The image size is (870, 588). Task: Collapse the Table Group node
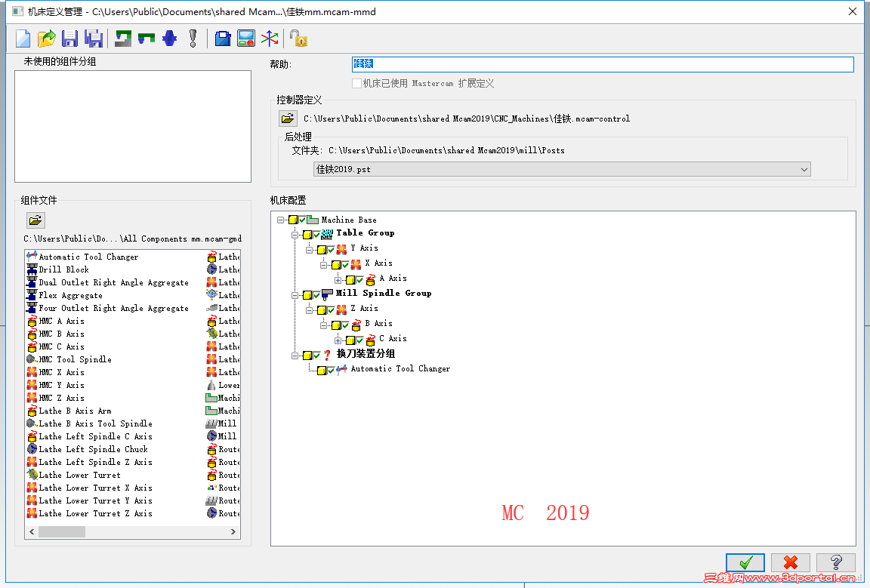[295, 235]
